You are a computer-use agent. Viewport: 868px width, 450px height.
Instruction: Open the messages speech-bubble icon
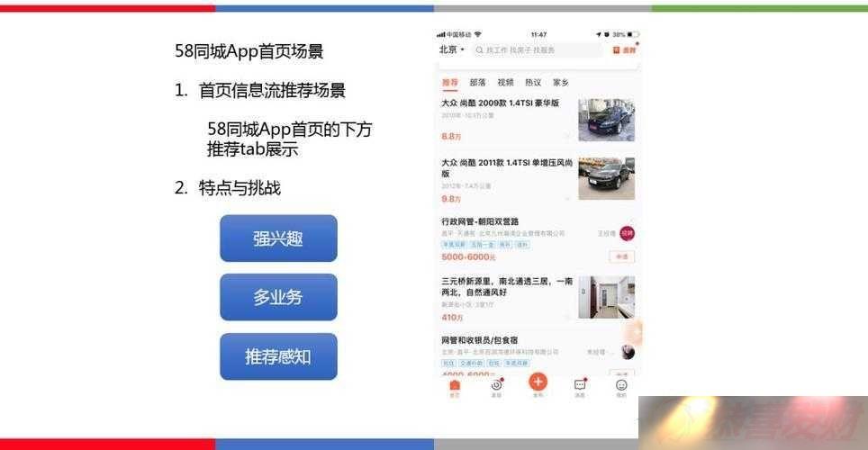pyautogui.click(x=580, y=384)
